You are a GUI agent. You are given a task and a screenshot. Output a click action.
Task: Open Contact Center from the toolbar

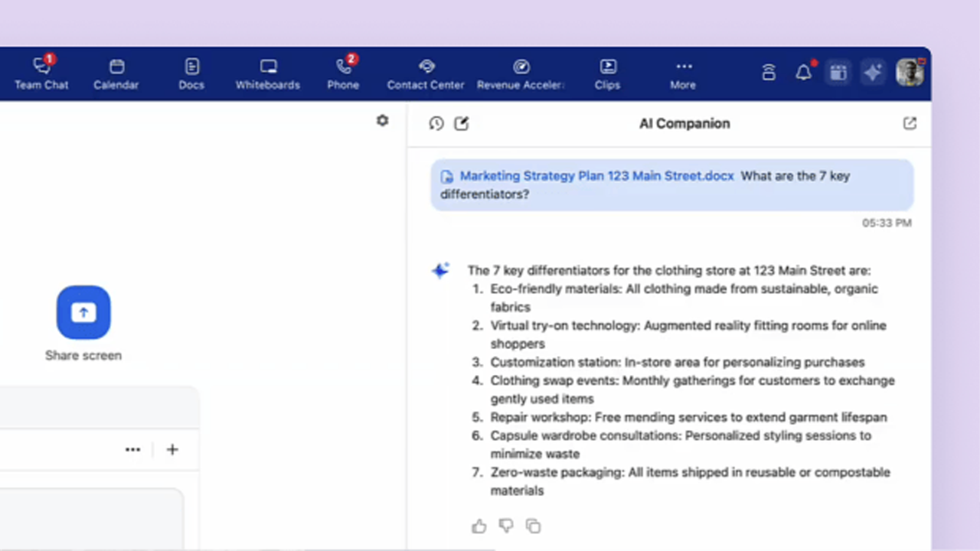pyautogui.click(x=426, y=73)
